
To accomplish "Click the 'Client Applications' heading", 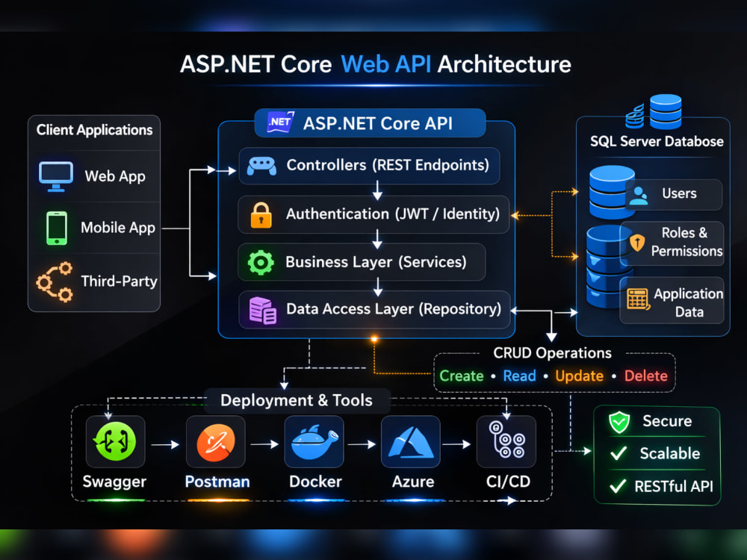I will coord(94,130).
